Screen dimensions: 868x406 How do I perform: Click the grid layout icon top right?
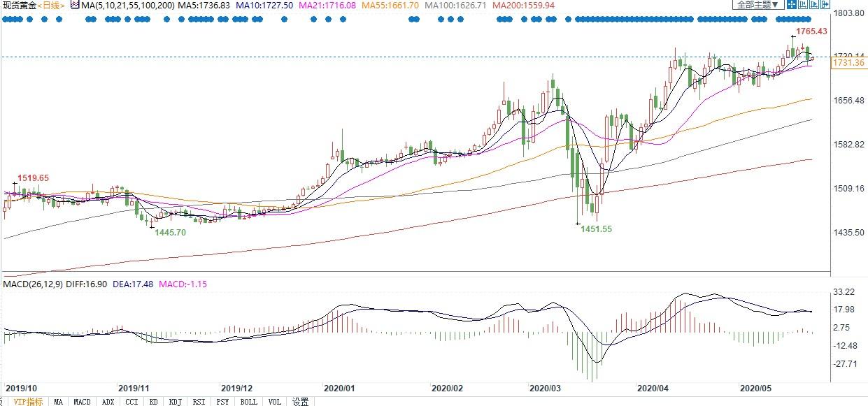pos(792,4)
